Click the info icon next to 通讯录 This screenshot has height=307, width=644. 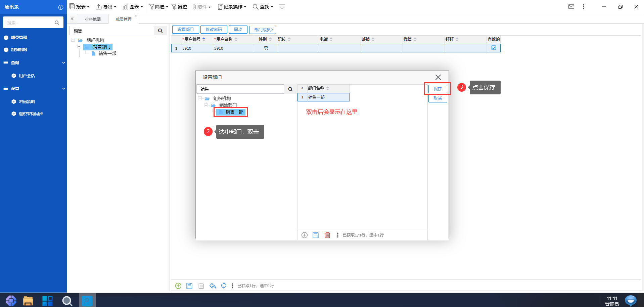[61, 7]
